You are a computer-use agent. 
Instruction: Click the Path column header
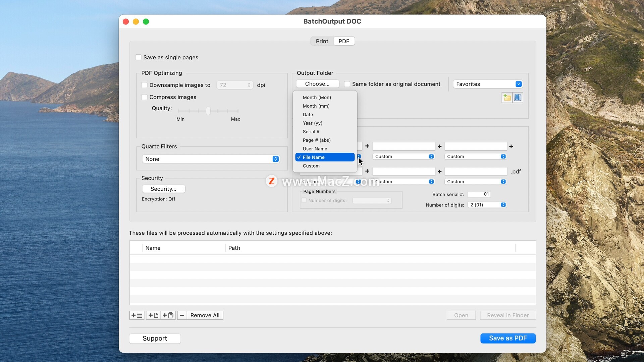[x=370, y=248]
